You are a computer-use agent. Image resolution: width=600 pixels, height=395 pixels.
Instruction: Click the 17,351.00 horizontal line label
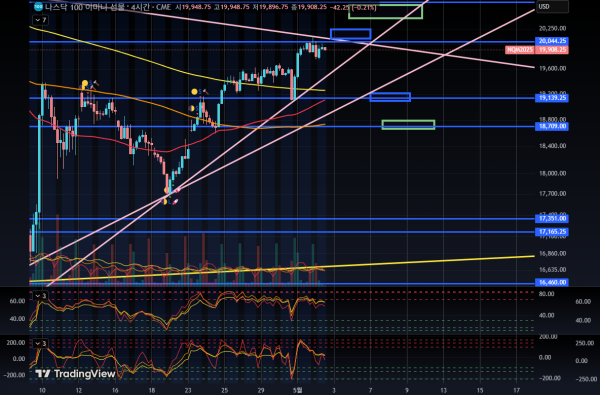pos(551,219)
